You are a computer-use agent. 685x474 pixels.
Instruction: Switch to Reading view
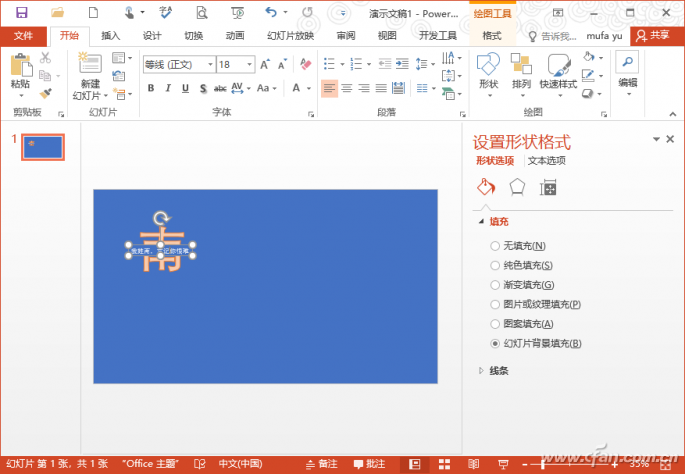473,464
